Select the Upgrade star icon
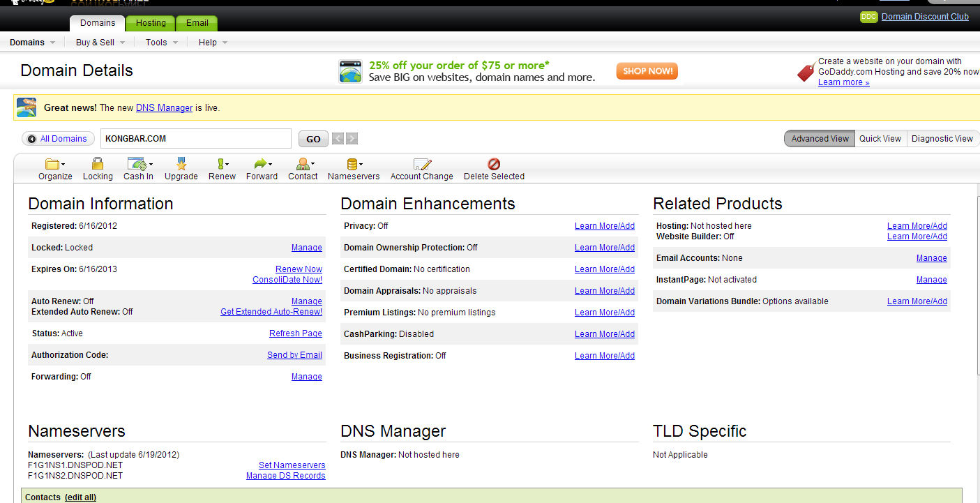The width and height of the screenshot is (980, 503). point(181,164)
